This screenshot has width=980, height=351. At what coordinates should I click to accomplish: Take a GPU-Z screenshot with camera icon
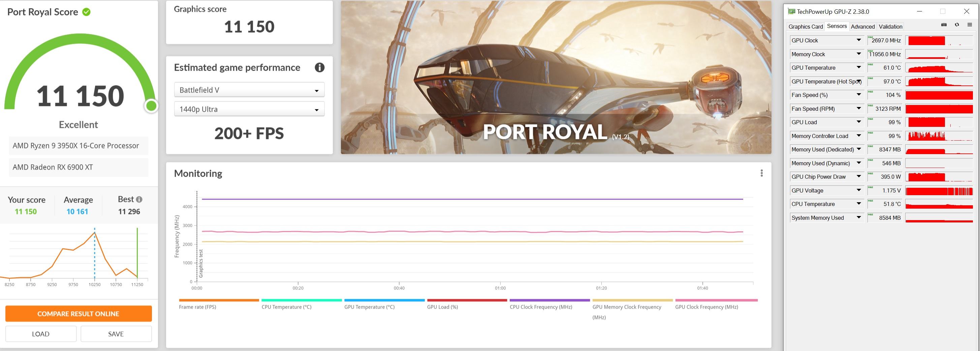pos(944,25)
